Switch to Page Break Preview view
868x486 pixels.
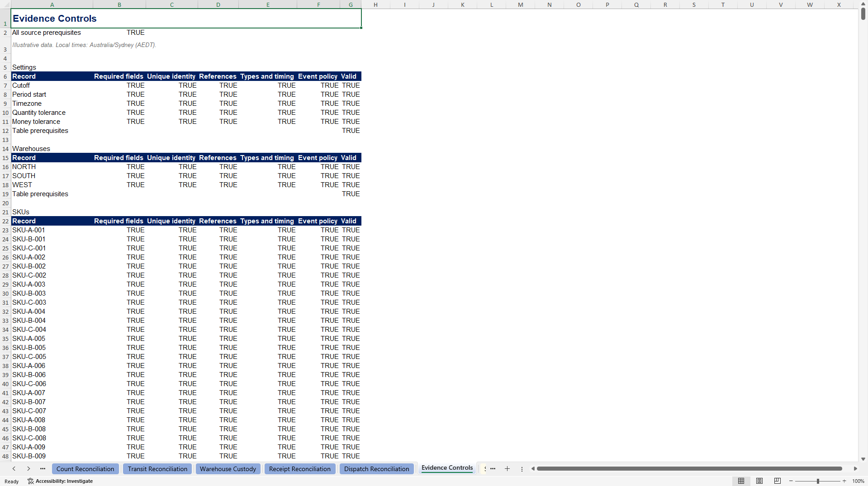[777, 481]
